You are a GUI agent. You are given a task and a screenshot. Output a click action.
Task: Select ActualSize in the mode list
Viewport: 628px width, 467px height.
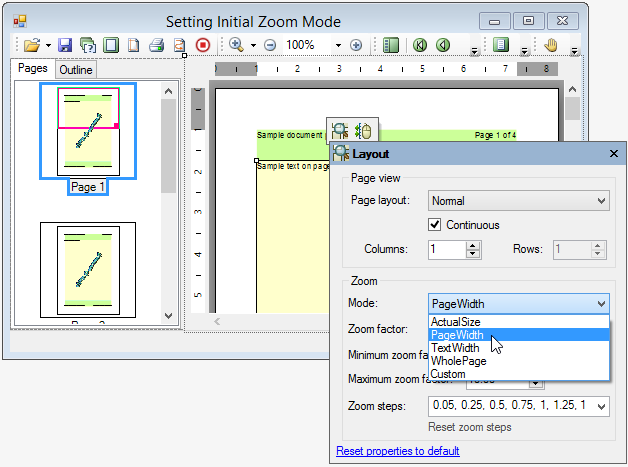457,321
